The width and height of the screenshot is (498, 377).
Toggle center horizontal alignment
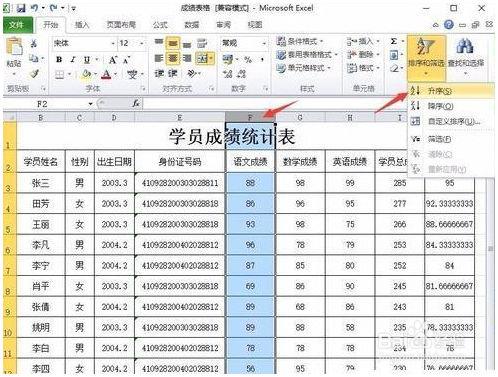tap(173, 59)
